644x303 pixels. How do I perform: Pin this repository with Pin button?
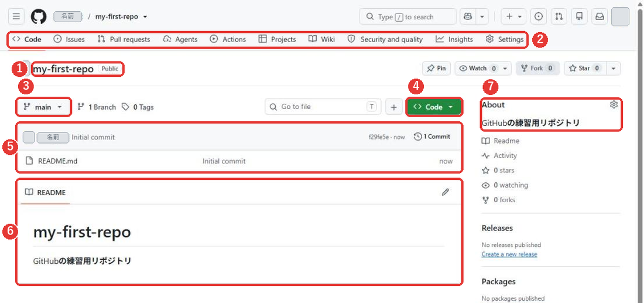436,68
